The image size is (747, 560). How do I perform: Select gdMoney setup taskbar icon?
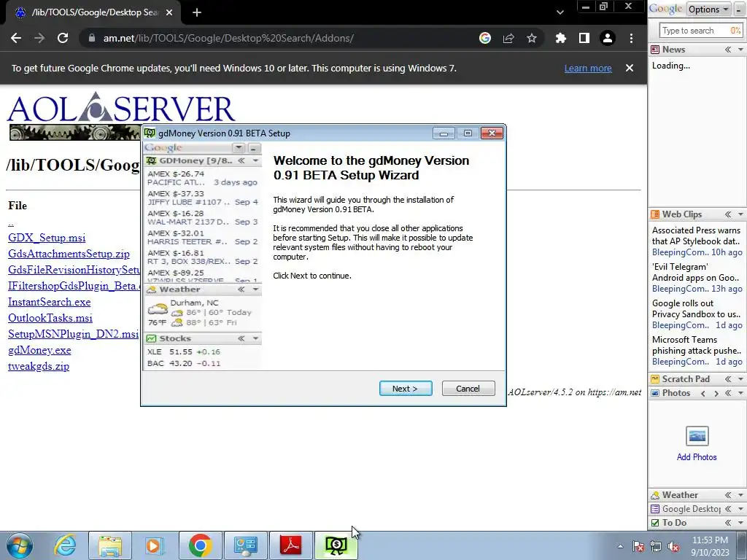click(336, 545)
